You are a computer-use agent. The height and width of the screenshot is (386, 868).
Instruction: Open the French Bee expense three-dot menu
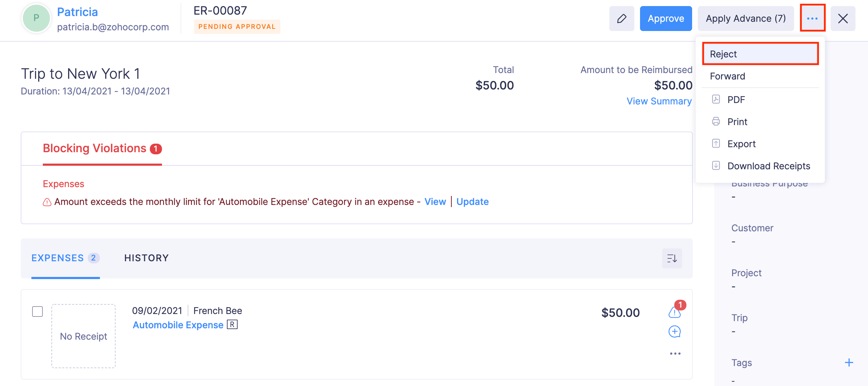click(675, 354)
